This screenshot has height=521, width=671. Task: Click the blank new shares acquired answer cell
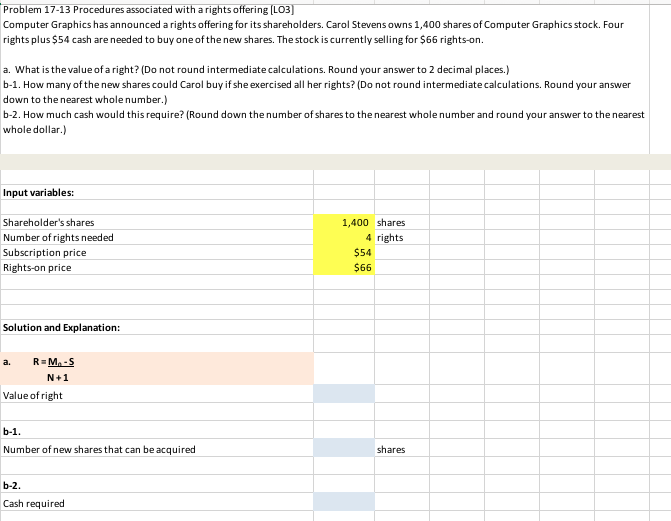(x=344, y=448)
